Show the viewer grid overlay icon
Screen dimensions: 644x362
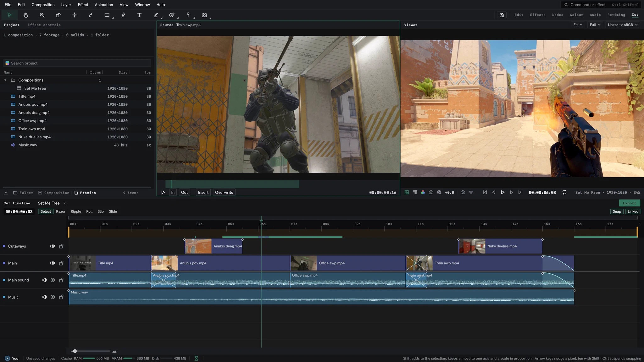(x=415, y=192)
